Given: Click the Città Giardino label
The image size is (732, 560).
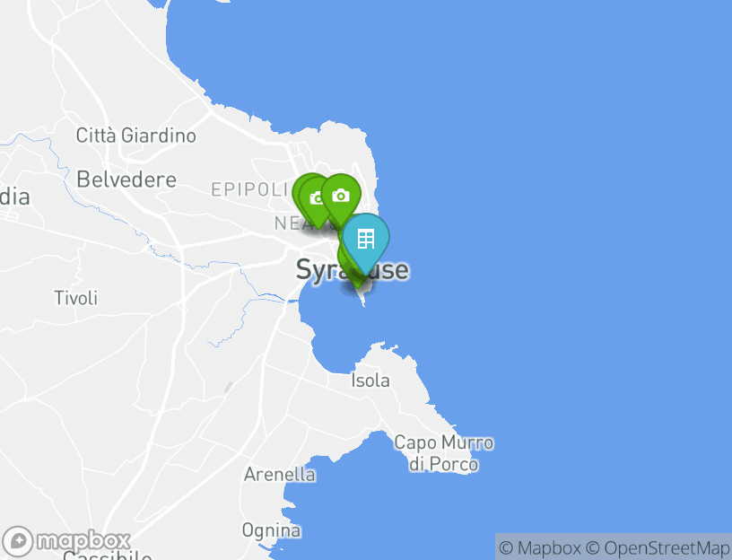Looking at the screenshot, I should [x=135, y=136].
